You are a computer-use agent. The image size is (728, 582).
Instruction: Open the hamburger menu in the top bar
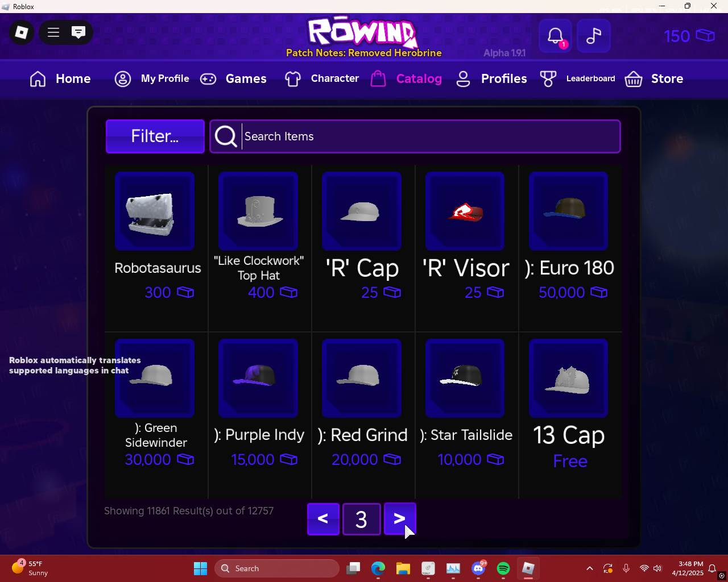click(53, 32)
